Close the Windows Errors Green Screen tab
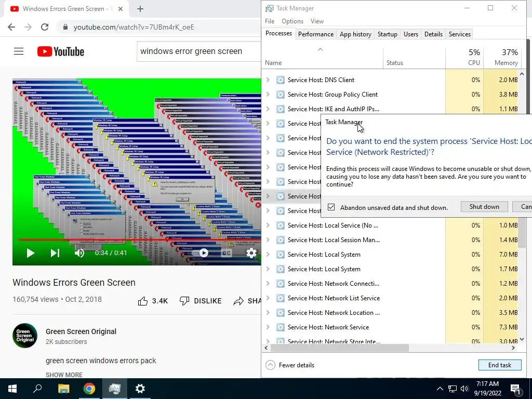Viewport: 532px width, 399px height. pyautogui.click(x=121, y=9)
